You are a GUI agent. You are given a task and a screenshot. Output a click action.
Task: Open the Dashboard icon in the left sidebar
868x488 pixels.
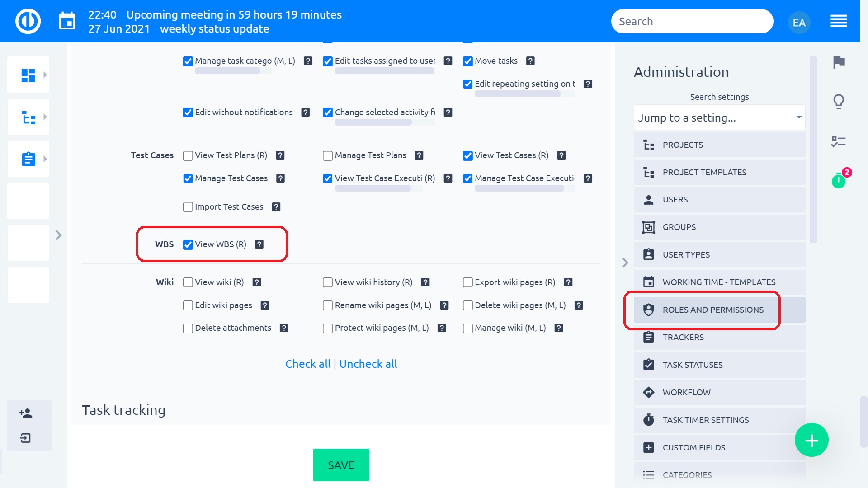tap(28, 75)
